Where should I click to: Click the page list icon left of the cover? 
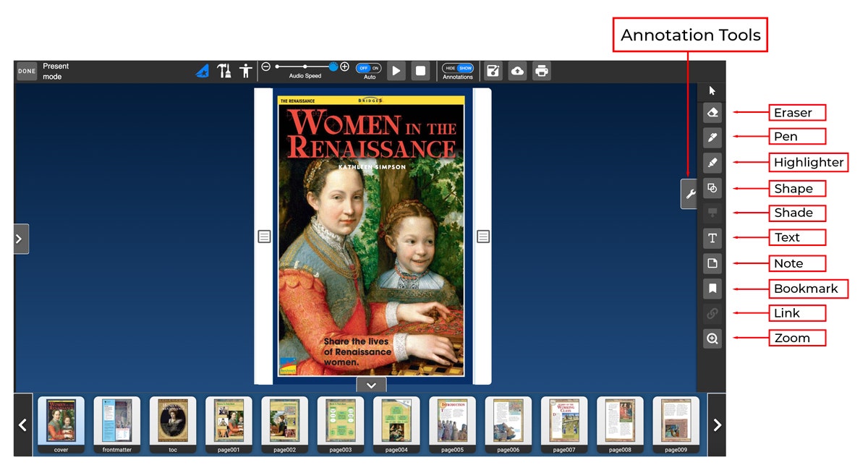tap(265, 236)
